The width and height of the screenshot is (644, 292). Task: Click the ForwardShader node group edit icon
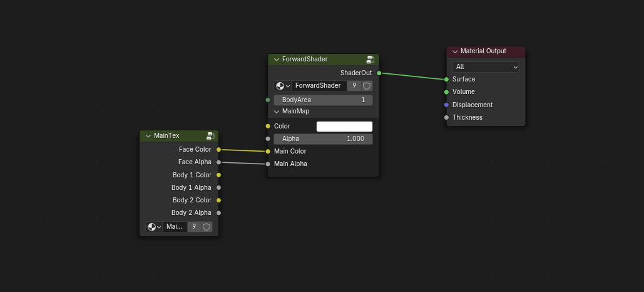(x=371, y=60)
